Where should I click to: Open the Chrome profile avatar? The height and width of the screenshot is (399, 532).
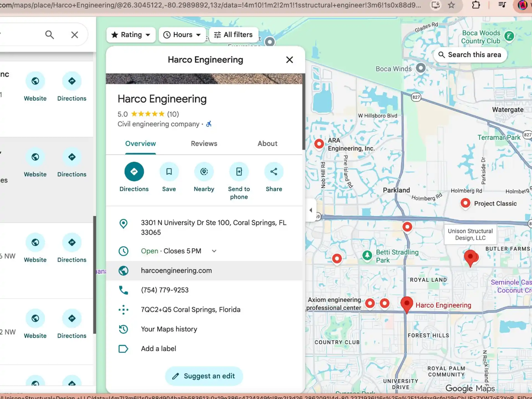522,5
